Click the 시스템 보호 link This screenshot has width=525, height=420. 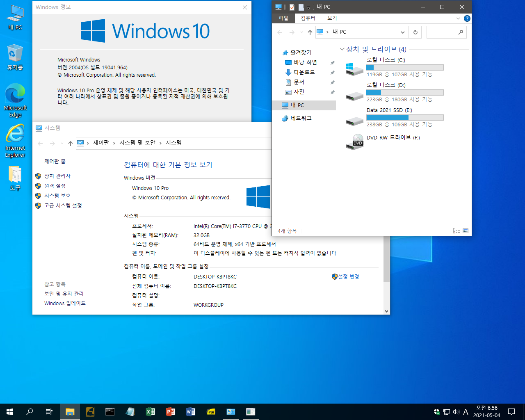[57, 196]
